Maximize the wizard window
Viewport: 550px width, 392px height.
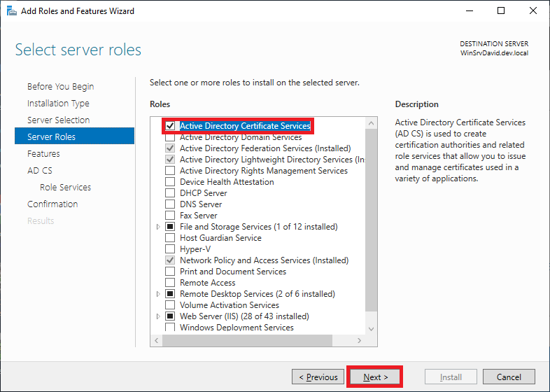(501, 11)
